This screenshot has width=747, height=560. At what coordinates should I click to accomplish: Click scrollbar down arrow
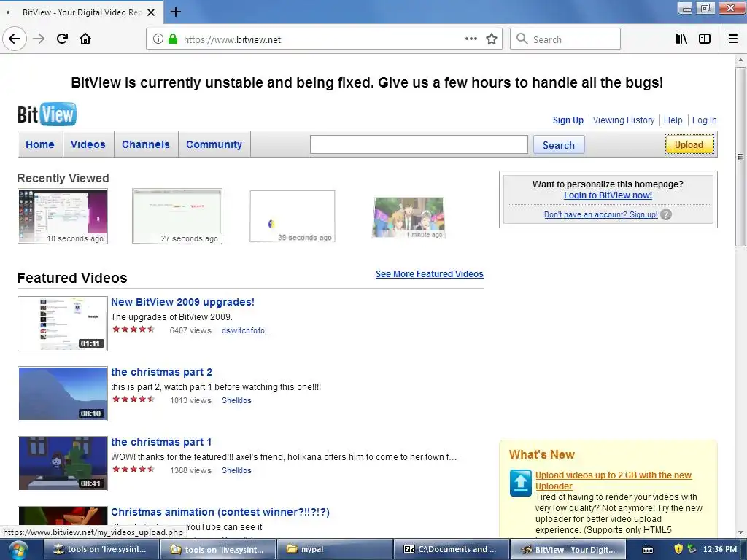(740, 533)
